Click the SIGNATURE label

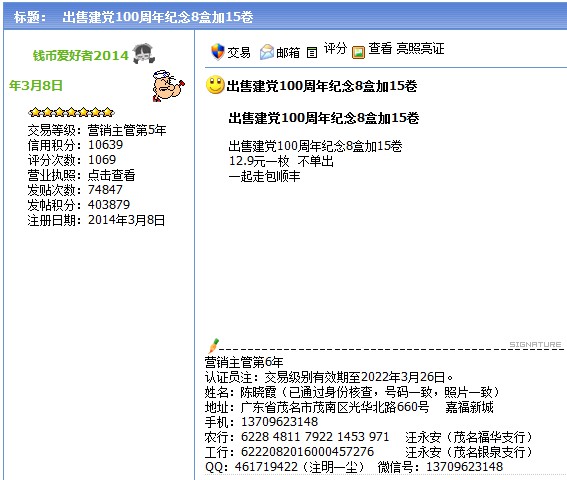[535, 344]
